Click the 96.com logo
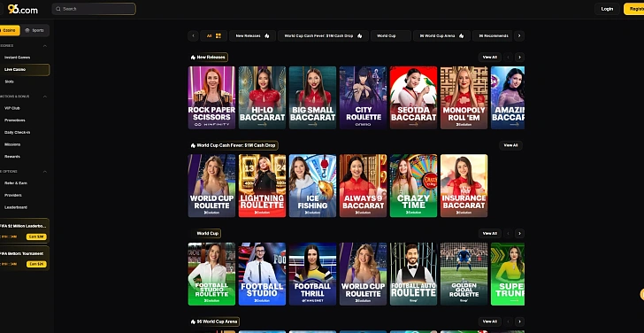Screen dimensions: 644x333 [x=23, y=9]
